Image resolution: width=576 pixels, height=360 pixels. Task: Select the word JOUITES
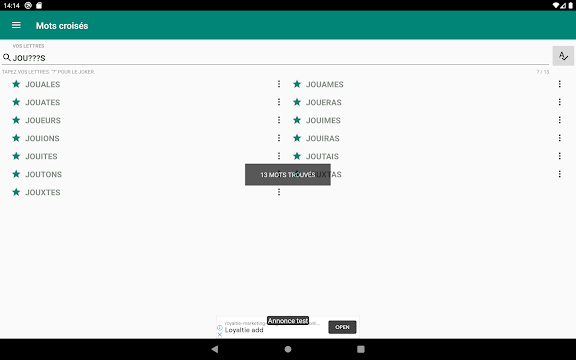tap(41, 156)
